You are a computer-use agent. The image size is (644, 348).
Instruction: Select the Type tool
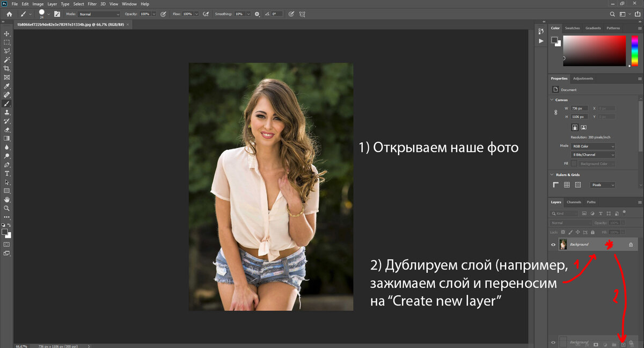coord(6,173)
